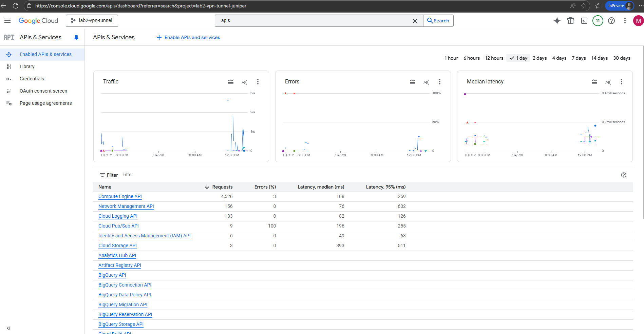Select 1 day time range
The image size is (644, 334).
click(x=518, y=58)
